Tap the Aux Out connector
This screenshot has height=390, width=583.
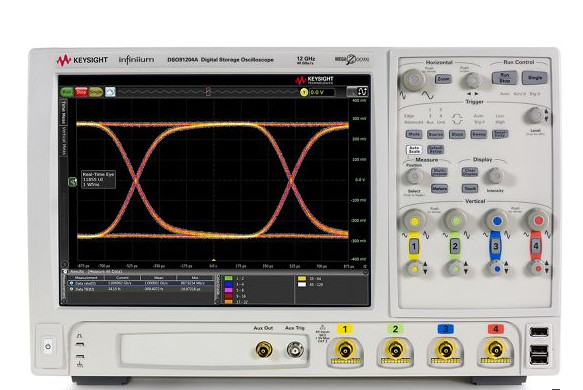[264, 350]
